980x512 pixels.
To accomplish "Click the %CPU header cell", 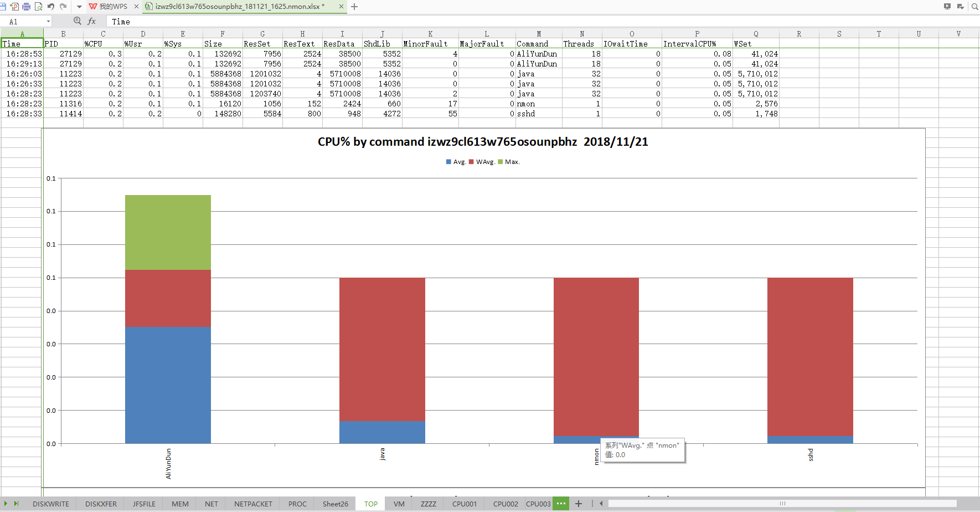I will (x=103, y=44).
